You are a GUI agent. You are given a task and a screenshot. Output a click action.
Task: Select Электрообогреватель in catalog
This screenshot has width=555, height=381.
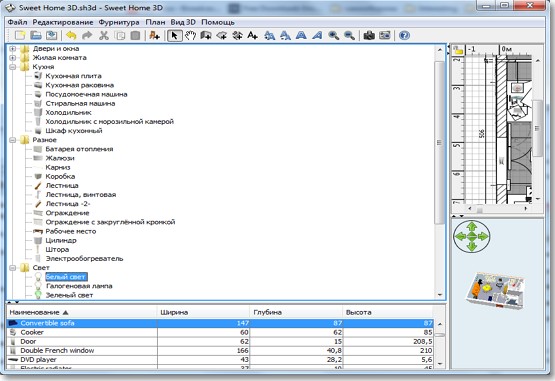84,259
